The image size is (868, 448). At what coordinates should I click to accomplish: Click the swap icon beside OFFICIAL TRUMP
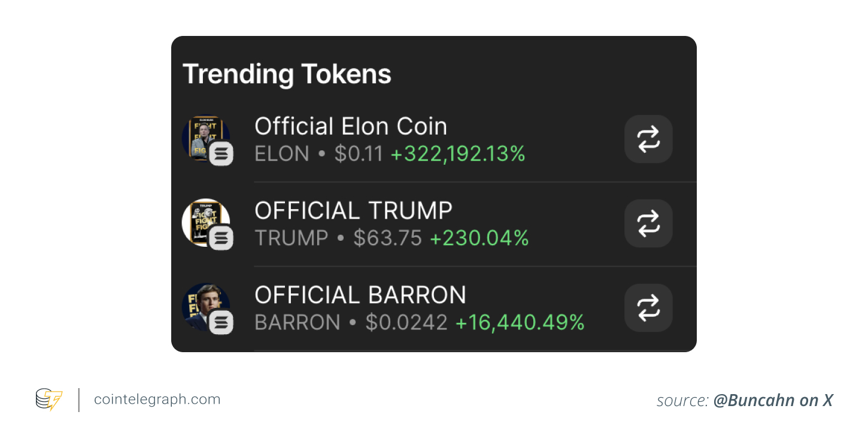648,223
